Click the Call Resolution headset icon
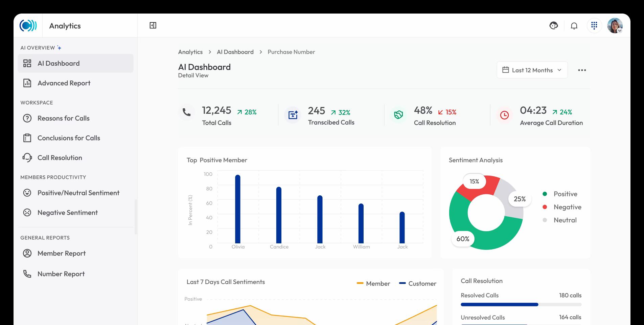 [27, 157]
